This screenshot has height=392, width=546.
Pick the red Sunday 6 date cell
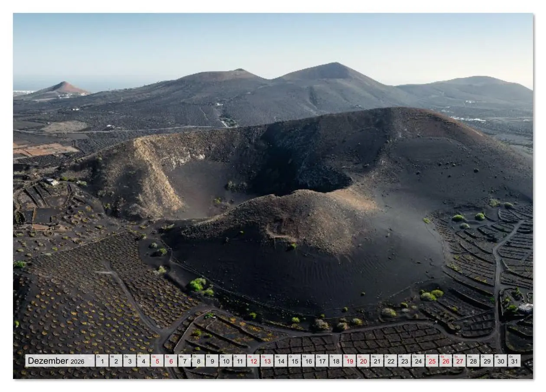coord(171,361)
